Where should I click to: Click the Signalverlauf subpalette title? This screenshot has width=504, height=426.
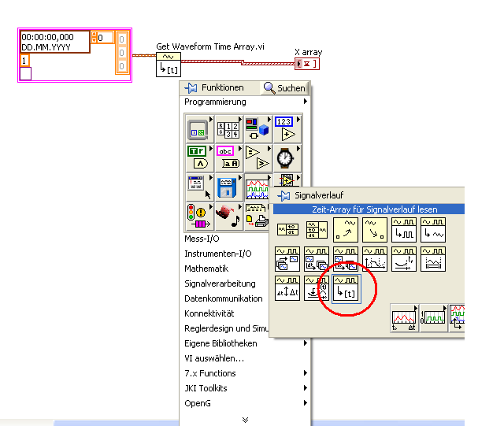(x=319, y=195)
